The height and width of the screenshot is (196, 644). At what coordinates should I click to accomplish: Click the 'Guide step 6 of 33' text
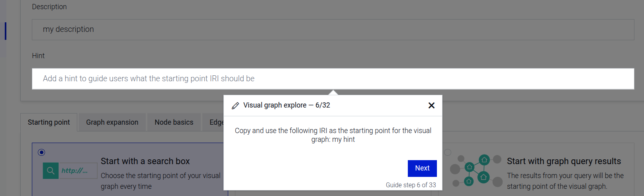(x=411, y=185)
